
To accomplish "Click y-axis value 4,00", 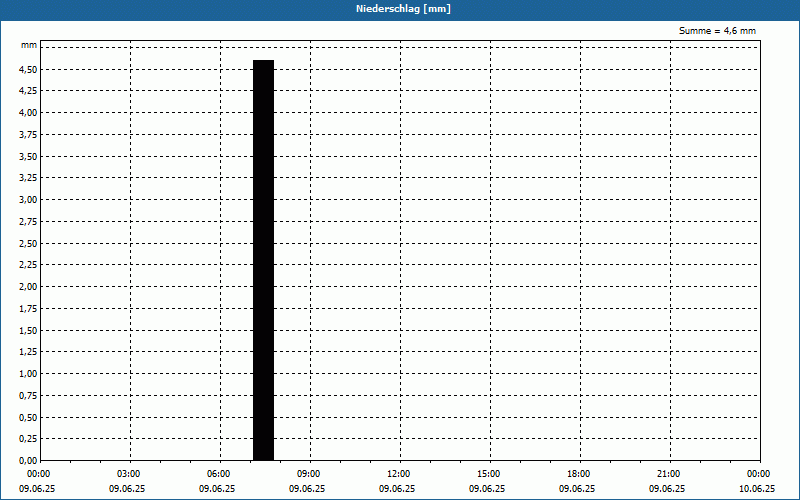I will click(x=28, y=113).
